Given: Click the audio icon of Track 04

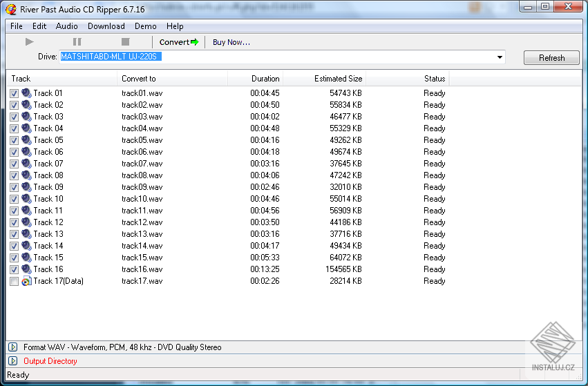Looking at the screenshot, I should 26,128.
